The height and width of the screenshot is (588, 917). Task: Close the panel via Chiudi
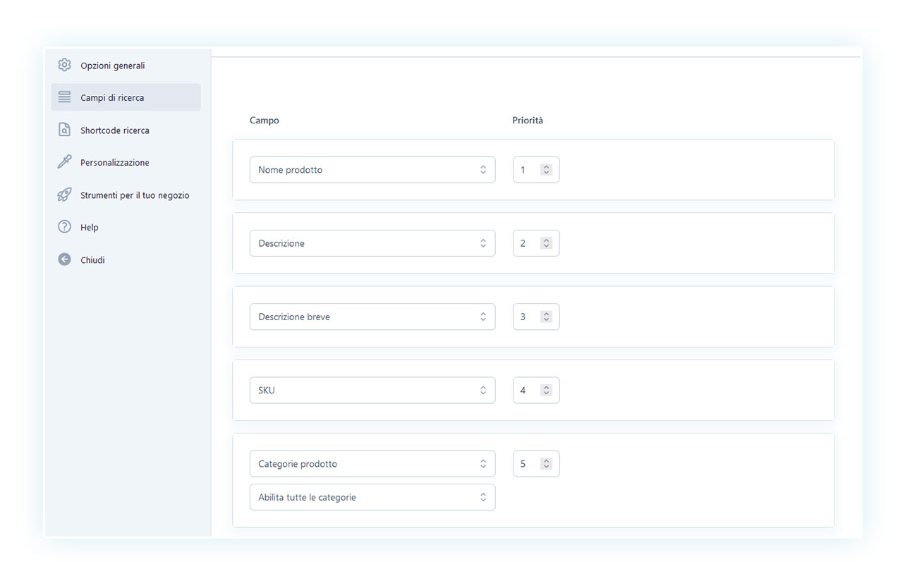[92, 260]
